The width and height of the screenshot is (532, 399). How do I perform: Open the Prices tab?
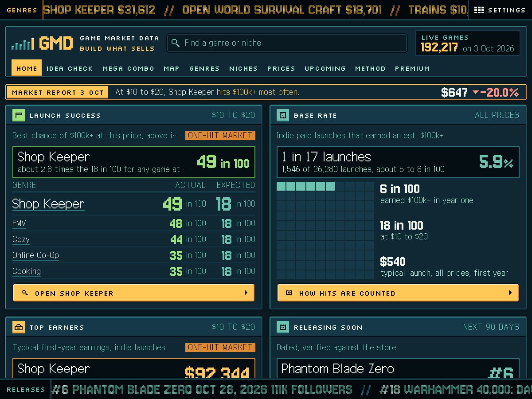[x=281, y=68]
